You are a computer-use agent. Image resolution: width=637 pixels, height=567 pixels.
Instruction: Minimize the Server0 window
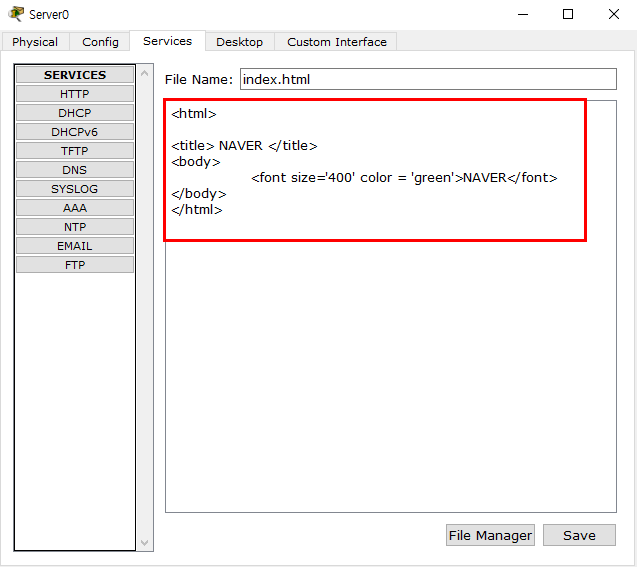523,14
